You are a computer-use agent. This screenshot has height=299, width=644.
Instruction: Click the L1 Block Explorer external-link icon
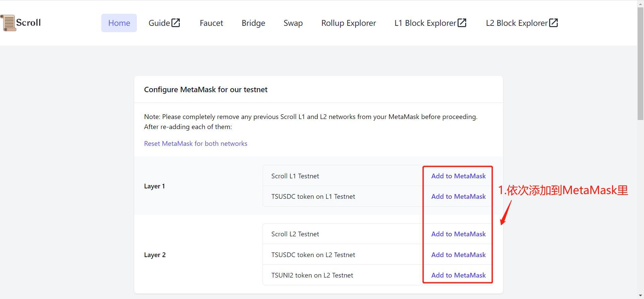[462, 23]
